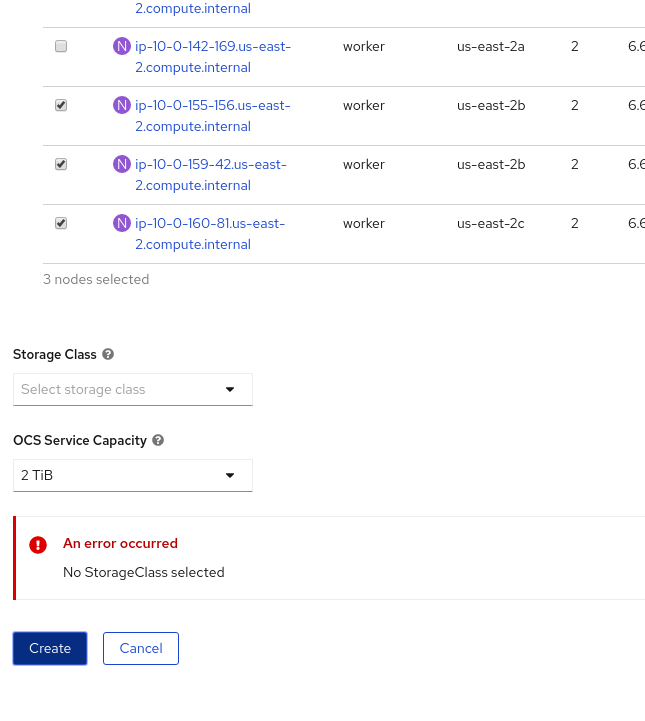The image size is (645, 721).
Task: Uncheck the ip-10-0-155-156 node checkbox
Action: pos(61,105)
